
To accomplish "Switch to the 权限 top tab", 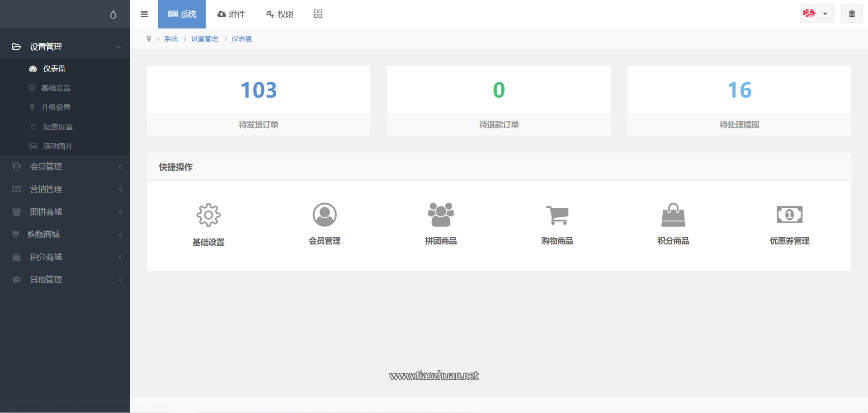I will [280, 14].
